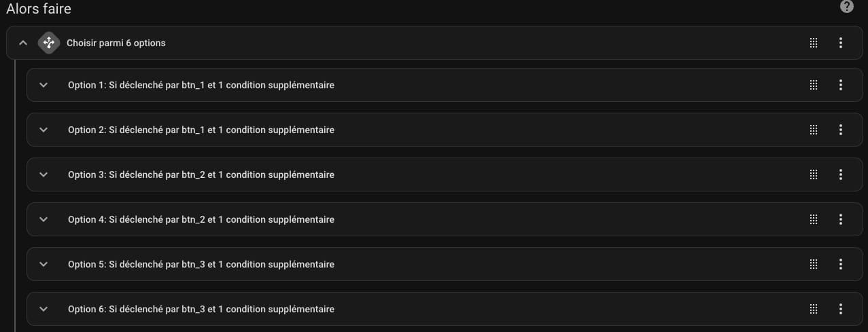The width and height of the screenshot is (868, 332).
Task: Open three-dot menu for Option 5
Action: (841, 264)
